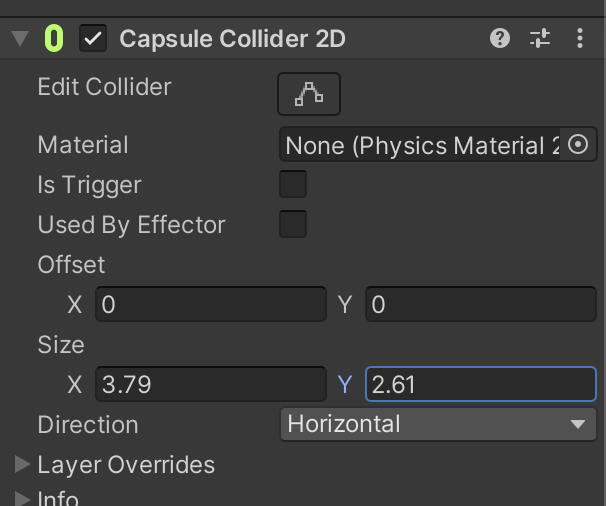Screen dimensions: 606x506
Task: Click the Edit Collider icon button
Action: [309, 95]
